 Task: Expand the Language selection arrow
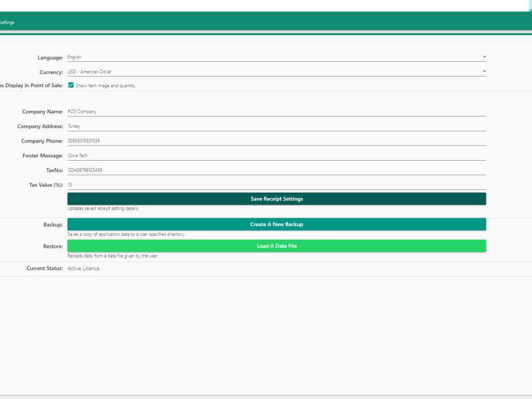[x=484, y=56]
